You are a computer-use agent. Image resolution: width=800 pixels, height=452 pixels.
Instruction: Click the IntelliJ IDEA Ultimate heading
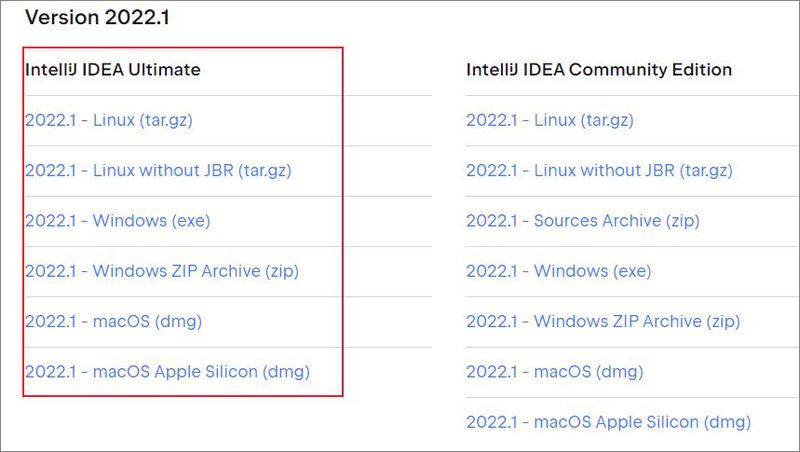(x=113, y=69)
